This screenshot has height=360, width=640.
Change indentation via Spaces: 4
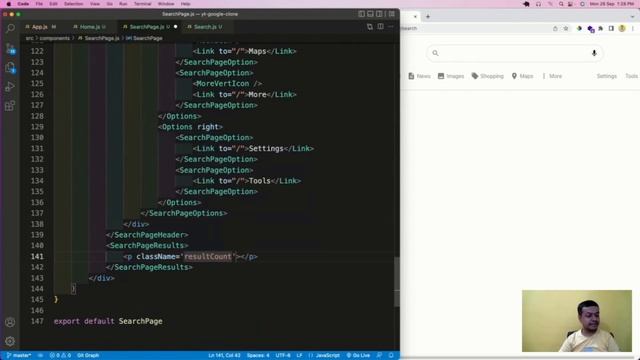tap(258, 356)
